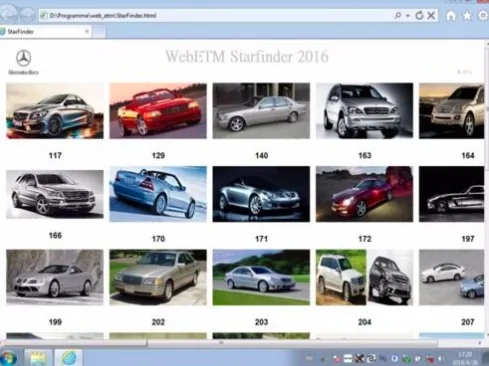The height and width of the screenshot is (366, 489).
Task: Click the Mercedes-Benz star logo
Action: coord(24,58)
